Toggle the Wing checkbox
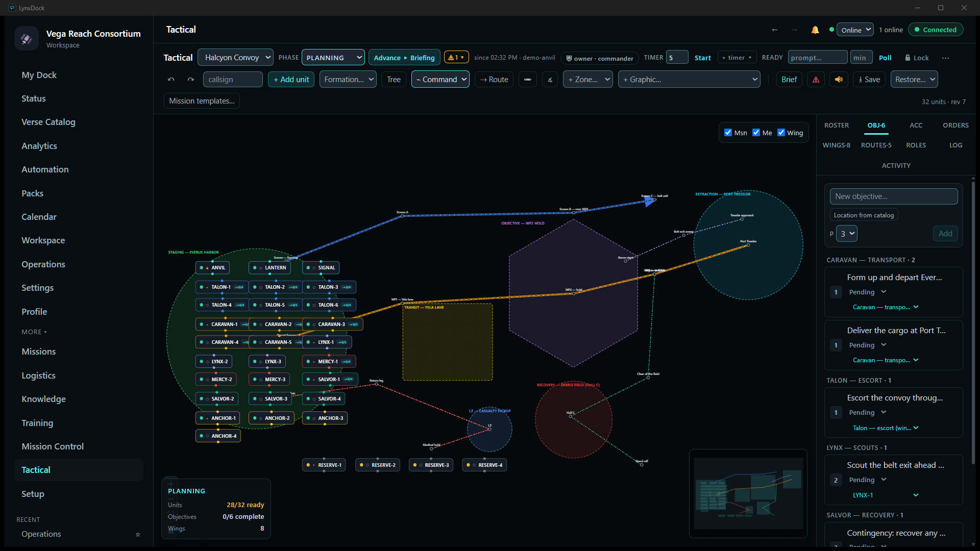 [781, 133]
